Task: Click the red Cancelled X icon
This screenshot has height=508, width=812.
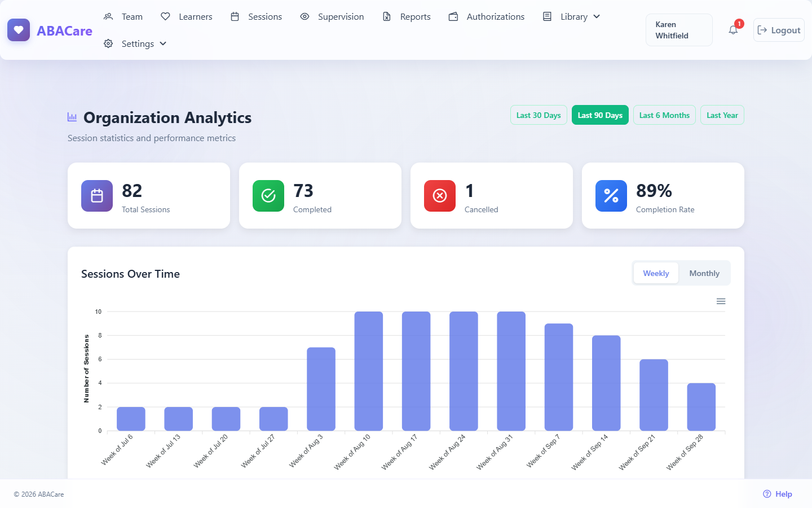Action: 440,196
